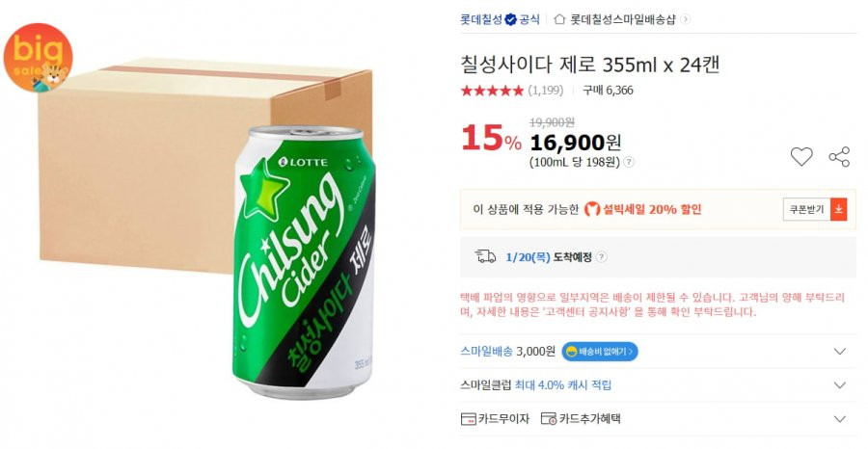This screenshot has height=449, width=868.
Task: Click the card icon beside 카드무이자
Action: pos(469,419)
